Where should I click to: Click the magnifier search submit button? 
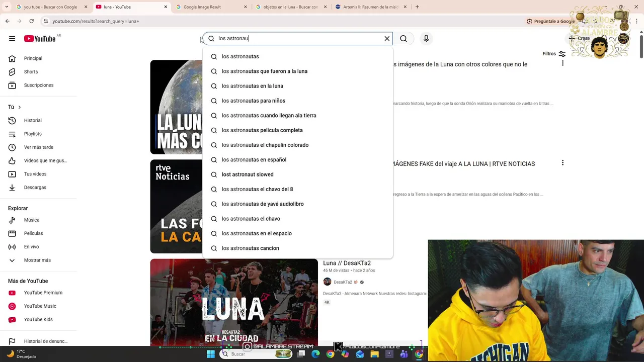(404, 39)
